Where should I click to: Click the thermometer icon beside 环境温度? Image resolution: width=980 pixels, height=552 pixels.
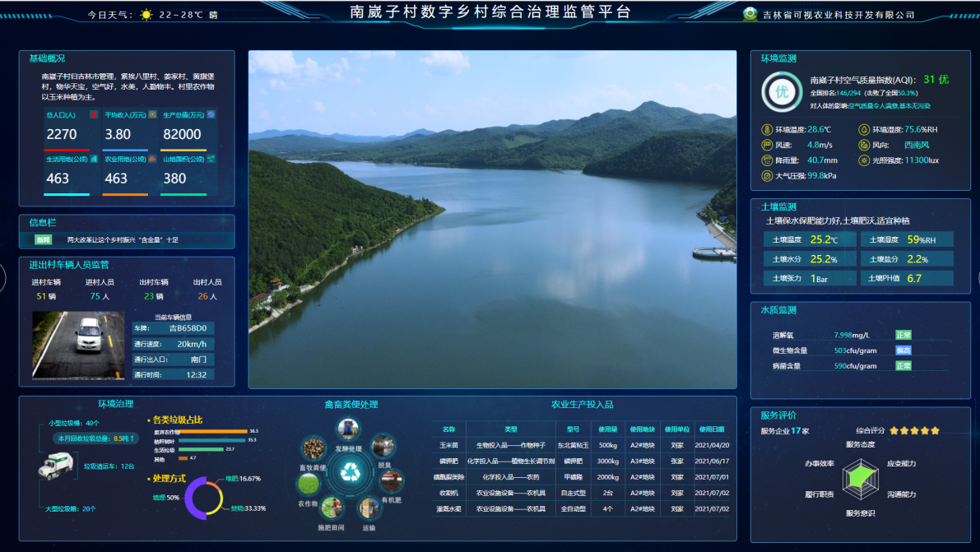[x=767, y=129]
